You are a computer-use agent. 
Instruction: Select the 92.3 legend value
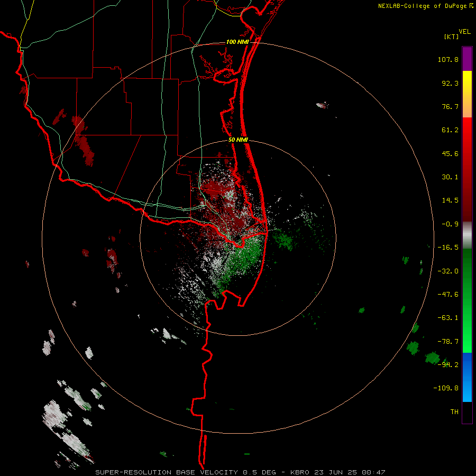(450, 83)
